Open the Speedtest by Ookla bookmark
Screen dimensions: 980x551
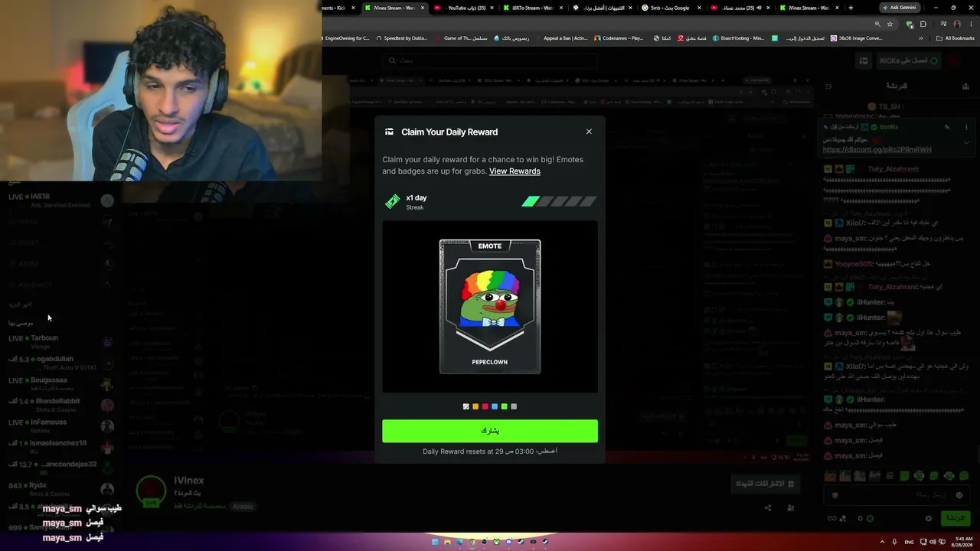coord(401,37)
